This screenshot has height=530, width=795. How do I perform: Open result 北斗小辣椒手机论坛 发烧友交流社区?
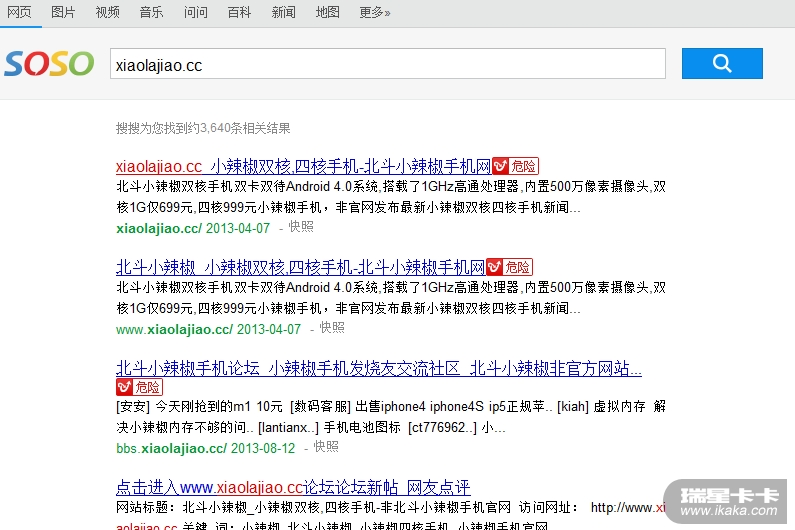coord(379,368)
